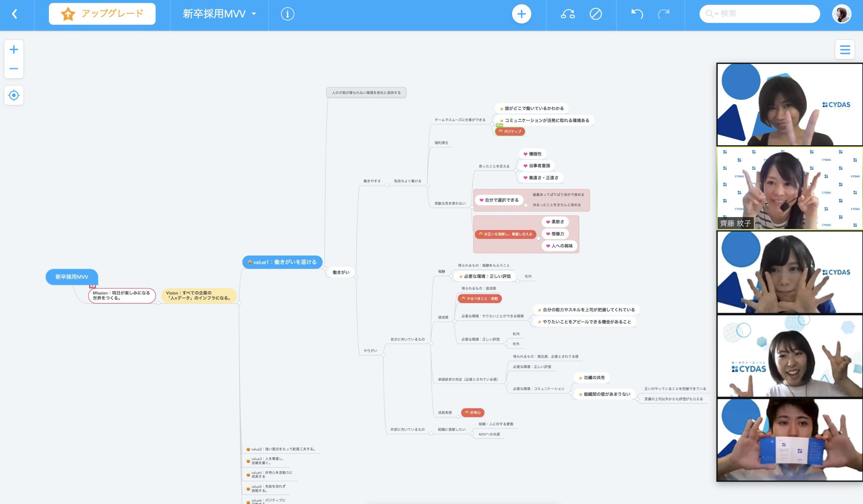
Task: Select the value1：働きがいを届ける node
Action: [x=282, y=262]
